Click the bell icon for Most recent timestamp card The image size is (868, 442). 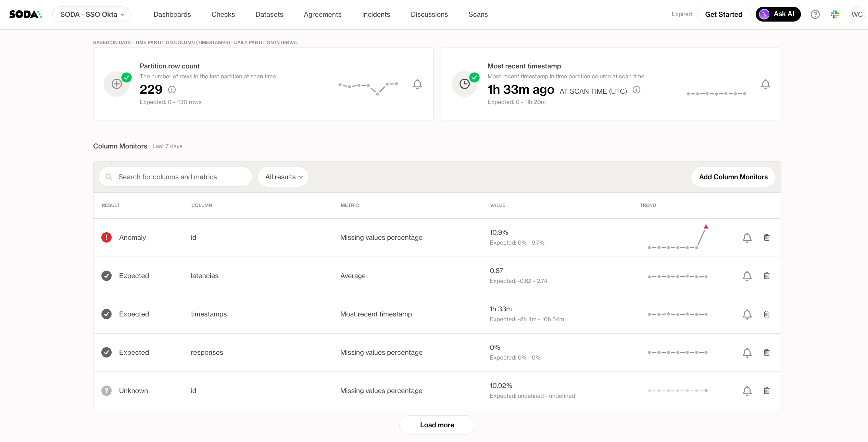tap(765, 84)
